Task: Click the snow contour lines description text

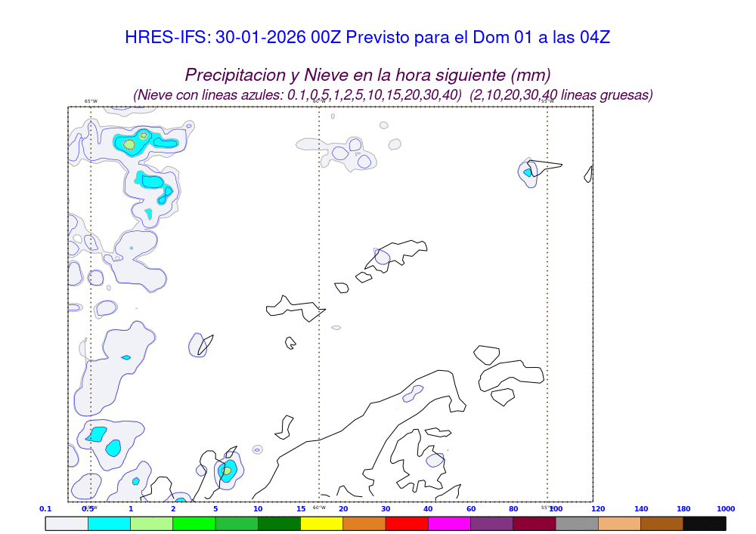Action: (393, 95)
